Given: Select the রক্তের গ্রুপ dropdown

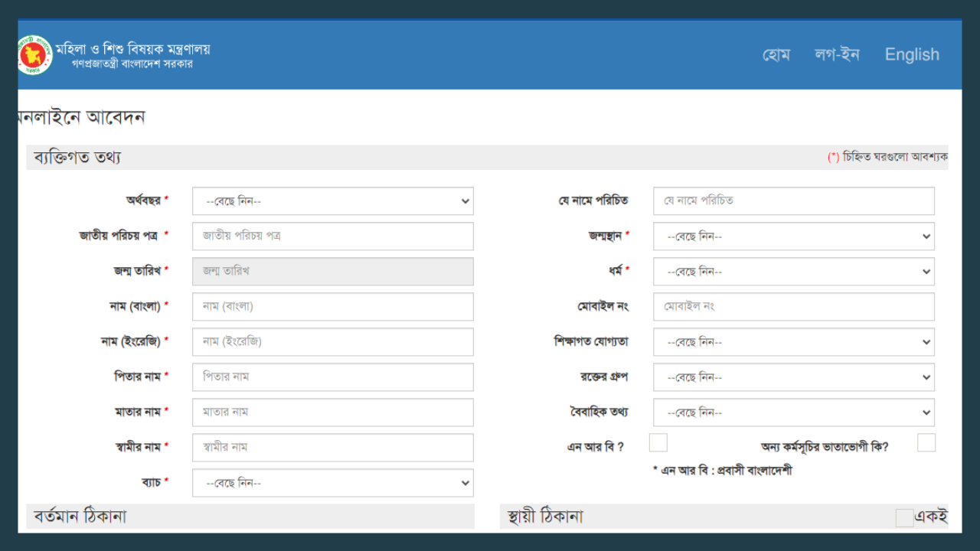Looking at the screenshot, I should click(793, 377).
